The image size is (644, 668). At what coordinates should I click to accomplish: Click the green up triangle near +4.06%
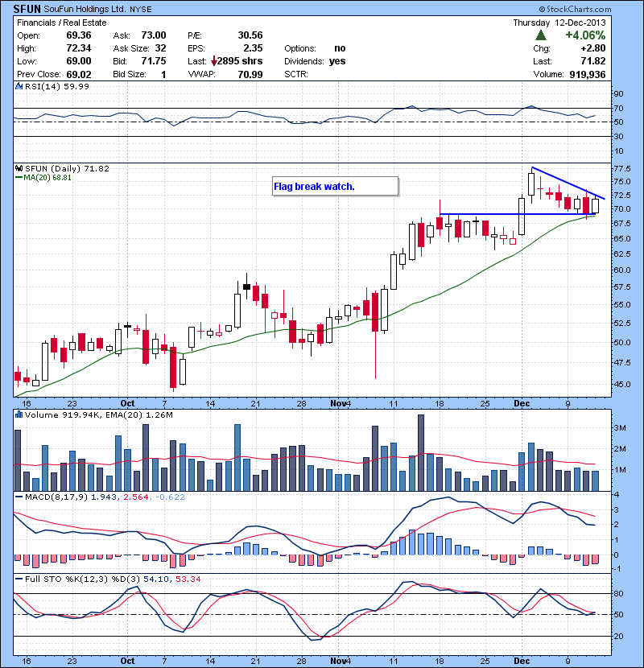click(x=540, y=35)
